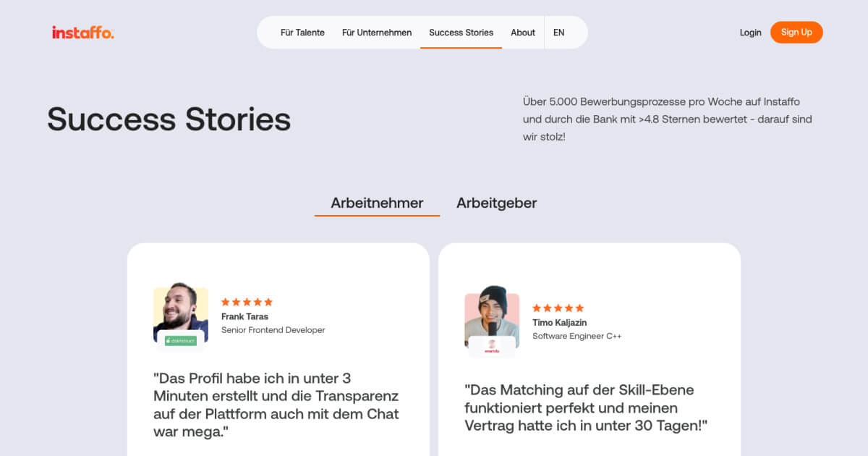
Task: Click the first star in Frank Taras's rating
Action: (226, 302)
